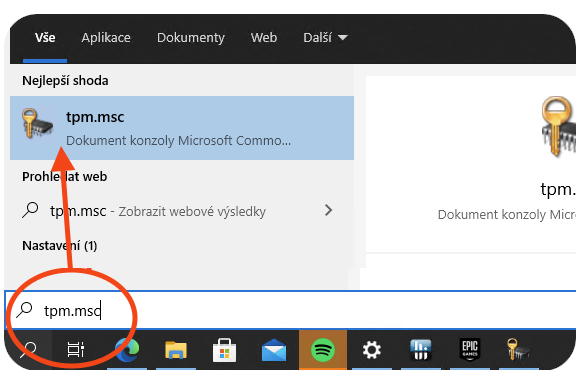
Task: Select Nastavení (1) section header
Action: (60, 246)
